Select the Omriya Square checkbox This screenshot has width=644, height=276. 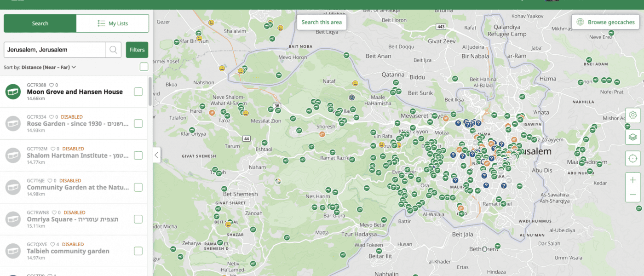coord(138,219)
